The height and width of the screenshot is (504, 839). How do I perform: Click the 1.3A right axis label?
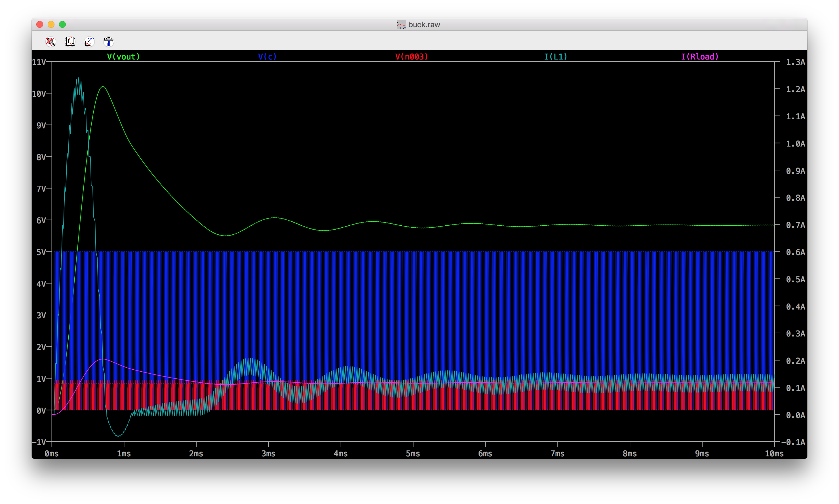pyautogui.click(x=796, y=62)
